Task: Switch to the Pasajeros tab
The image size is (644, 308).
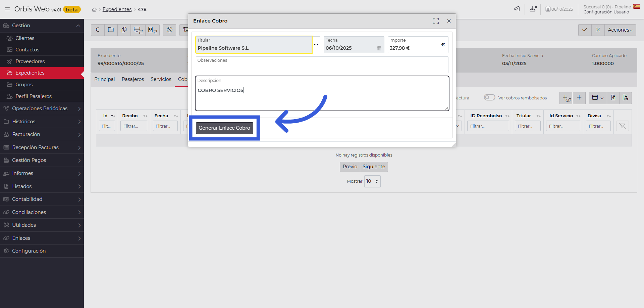Action: (133, 79)
